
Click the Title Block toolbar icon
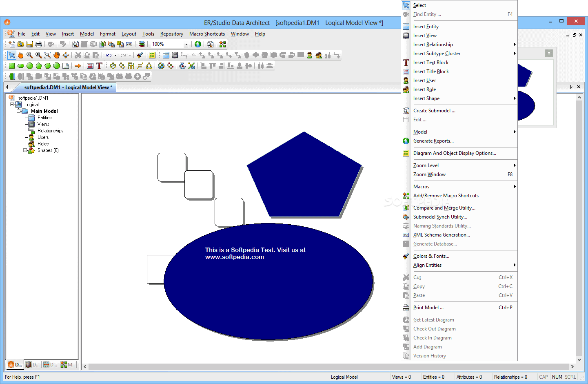90,65
